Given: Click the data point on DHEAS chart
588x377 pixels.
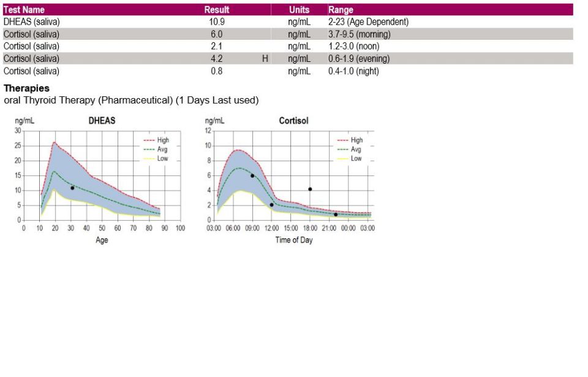Looking at the screenshot, I should tap(72, 188).
